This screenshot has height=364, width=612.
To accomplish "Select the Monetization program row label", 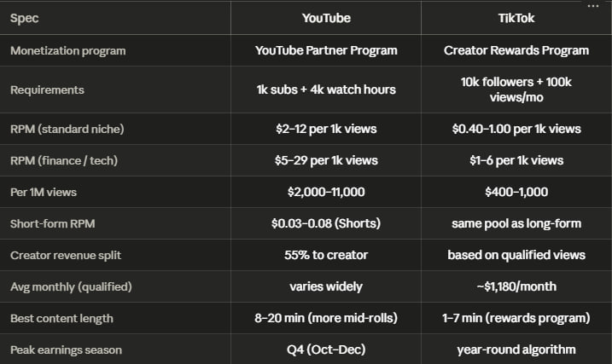I will 68,50.
